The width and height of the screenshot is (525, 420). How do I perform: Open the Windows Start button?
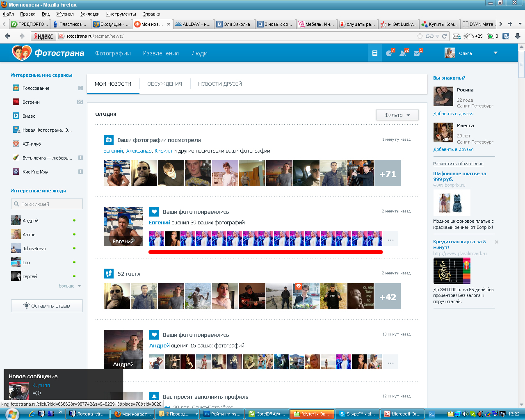(11, 414)
